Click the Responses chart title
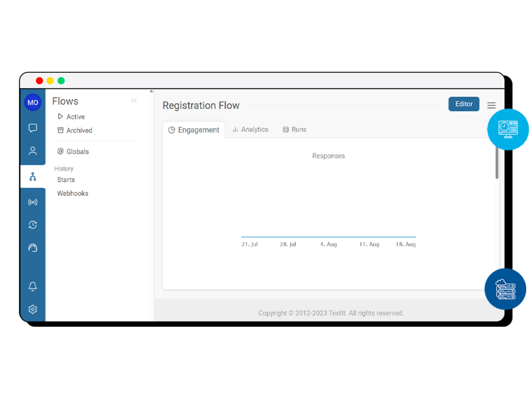The width and height of the screenshot is (532, 399). [x=328, y=156]
